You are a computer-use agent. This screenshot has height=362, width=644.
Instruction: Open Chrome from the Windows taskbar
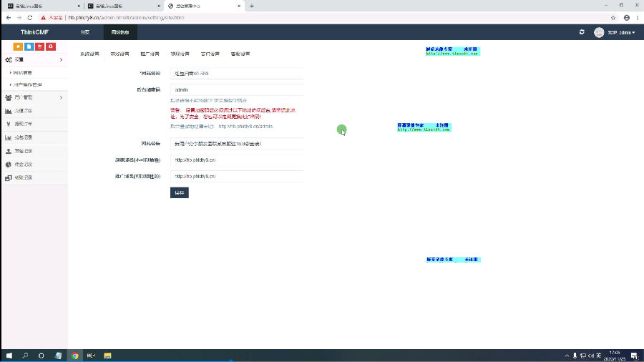pyautogui.click(x=74, y=355)
